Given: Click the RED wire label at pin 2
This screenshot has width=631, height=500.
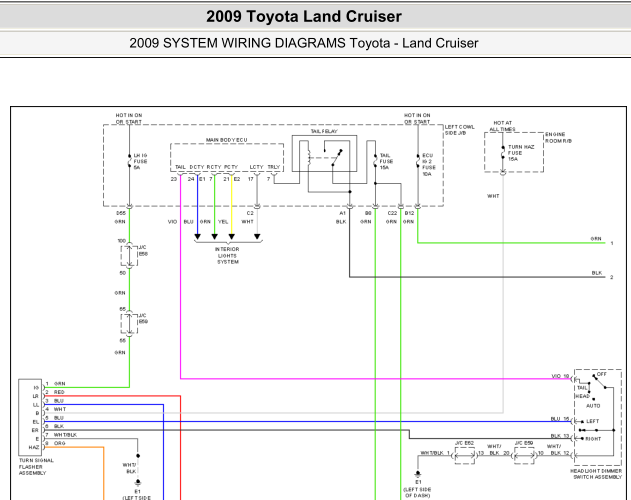Looking at the screenshot, I should tap(59, 392).
